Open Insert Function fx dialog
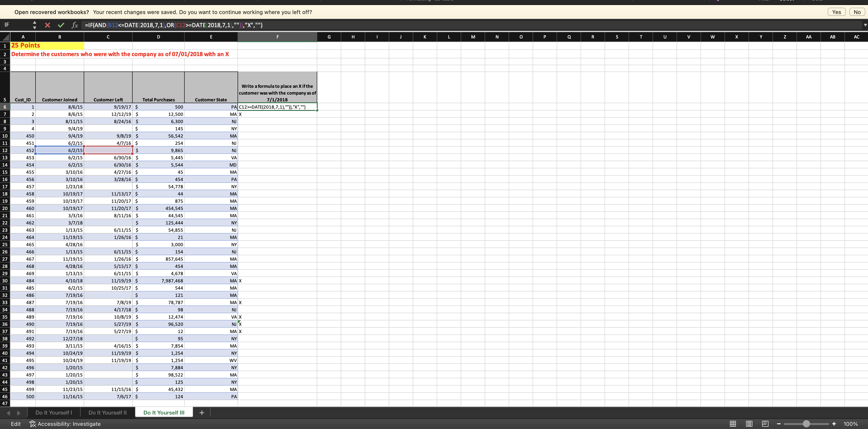The image size is (868, 429). click(x=75, y=25)
